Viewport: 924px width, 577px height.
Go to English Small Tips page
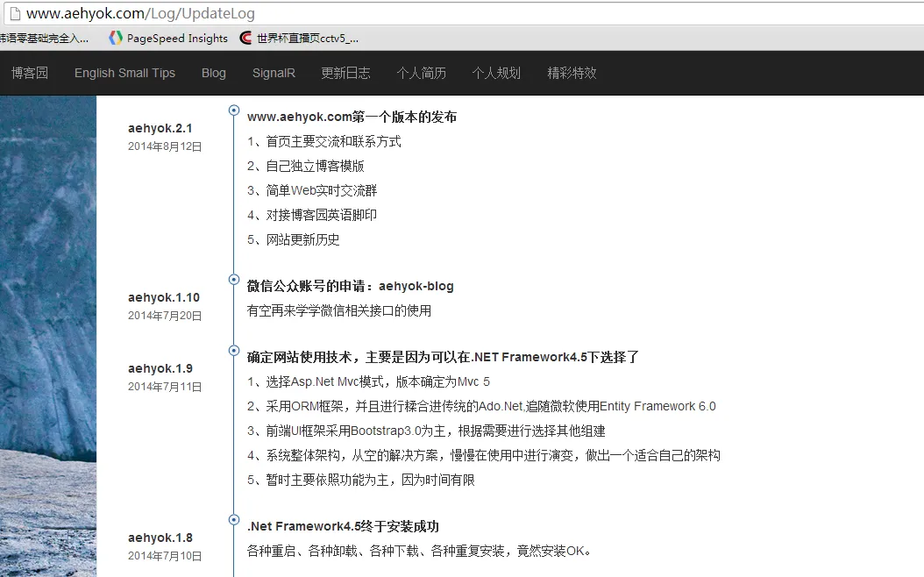pyautogui.click(x=124, y=73)
